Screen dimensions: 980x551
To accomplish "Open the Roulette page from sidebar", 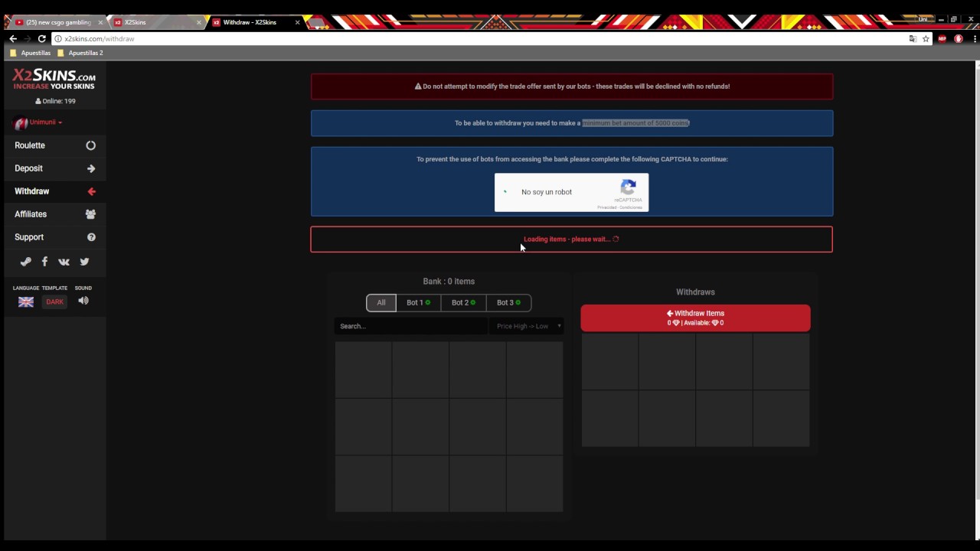I will tap(55, 145).
